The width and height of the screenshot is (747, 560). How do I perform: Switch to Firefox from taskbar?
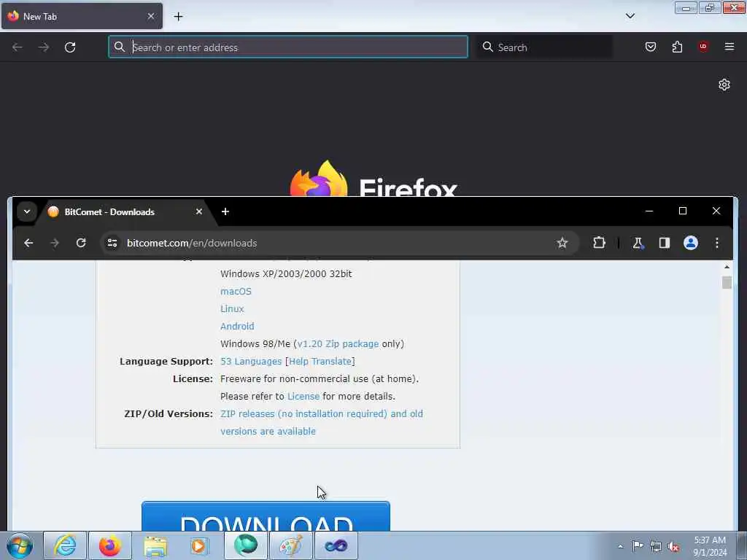[110, 545]
